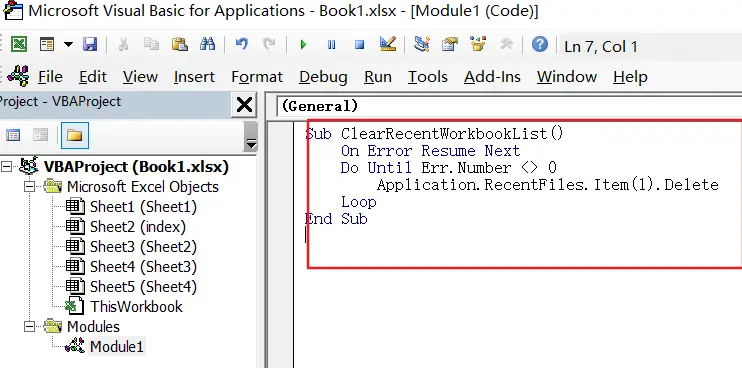Open the Window menu
This screenshot has width=742, height=368.
coord(566,77)
